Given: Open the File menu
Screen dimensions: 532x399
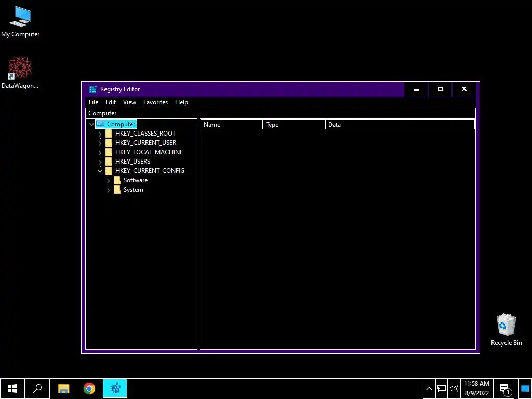Looking at the screenshot, I should click(94, 102).
